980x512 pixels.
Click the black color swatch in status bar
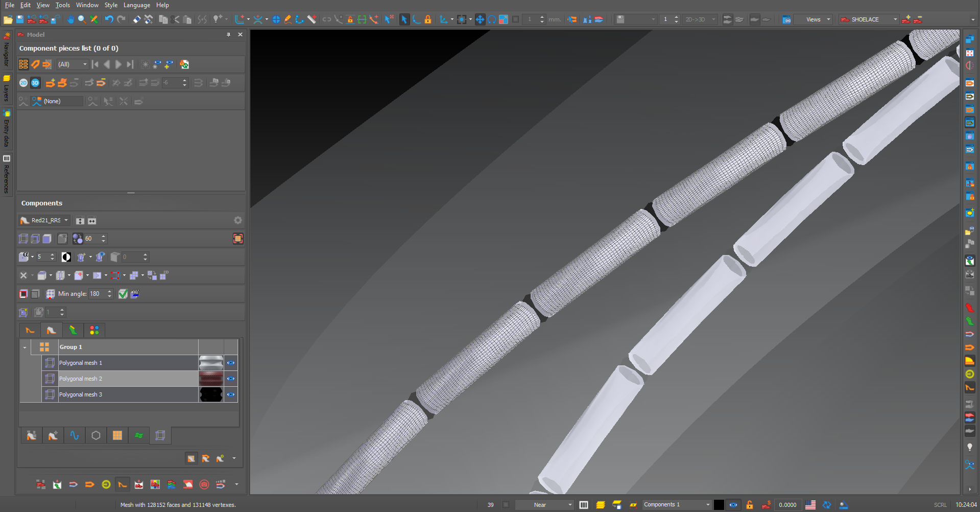[x=719, y=505]
